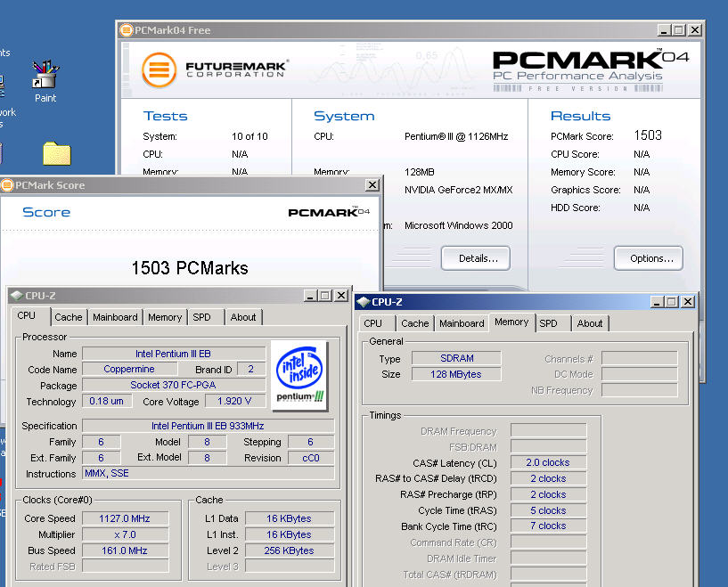Image resolution: width=728 pixels, height=587 pixels.
Task: Click the Futuremark orange logo
Action: [160, 70]
